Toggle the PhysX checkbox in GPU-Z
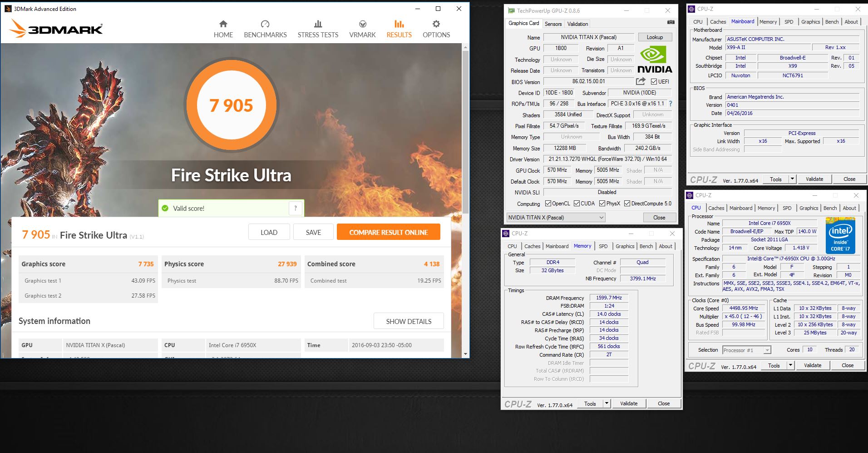This screenshot has width=868, height=453. click(602, 204)
